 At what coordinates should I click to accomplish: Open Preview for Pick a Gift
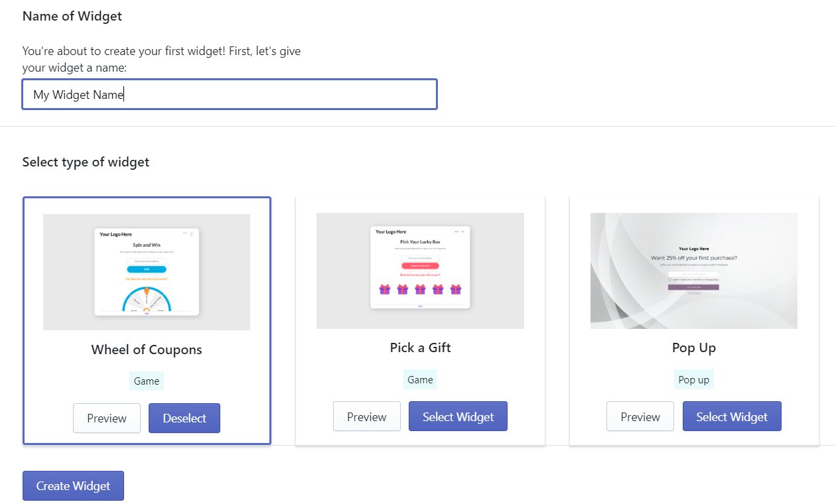pyautogui.click(x=367, y=416)
